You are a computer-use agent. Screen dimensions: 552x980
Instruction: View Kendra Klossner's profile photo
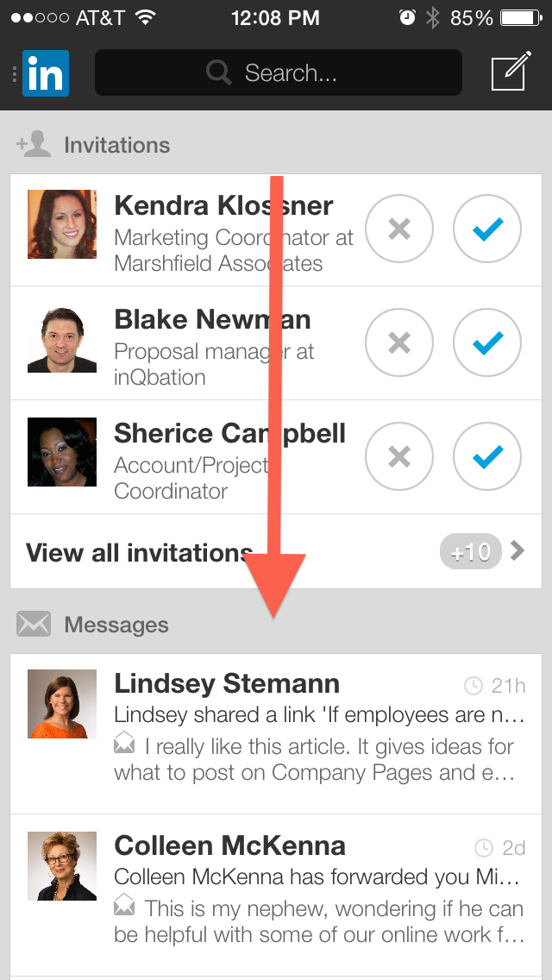tap(62, 224)
